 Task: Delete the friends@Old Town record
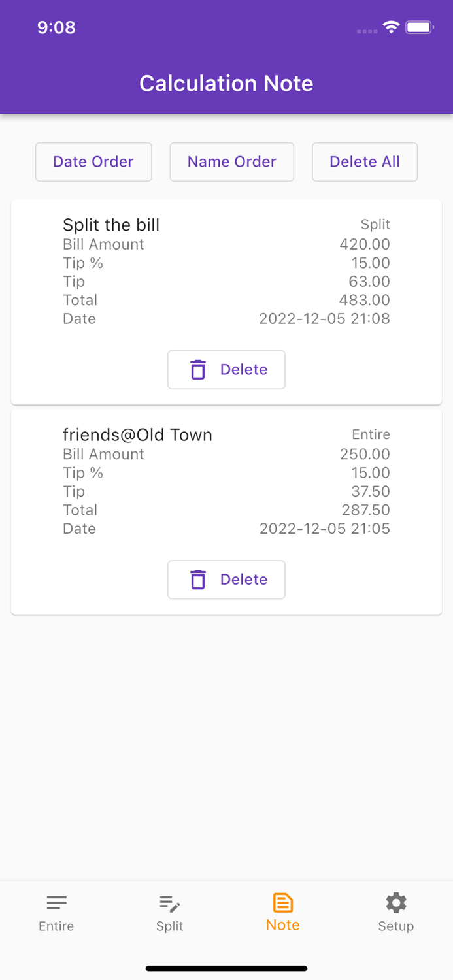point(226,580)
